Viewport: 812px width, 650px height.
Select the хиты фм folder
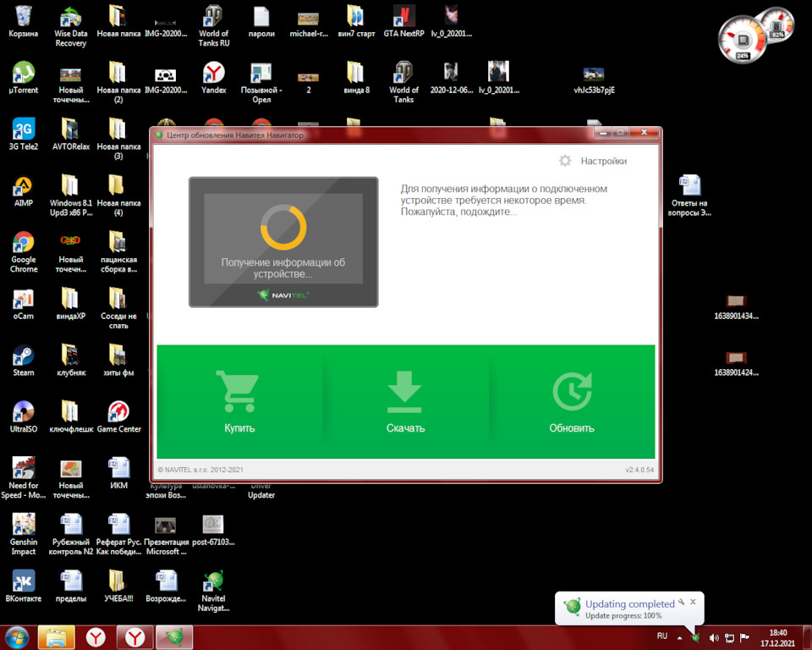point(118,361)
